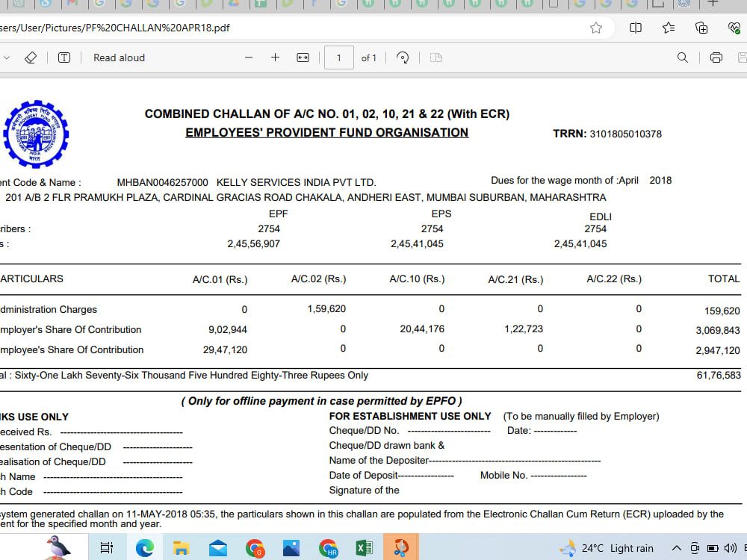
Task: Click the EPS column header
Action: click(441, 214)
